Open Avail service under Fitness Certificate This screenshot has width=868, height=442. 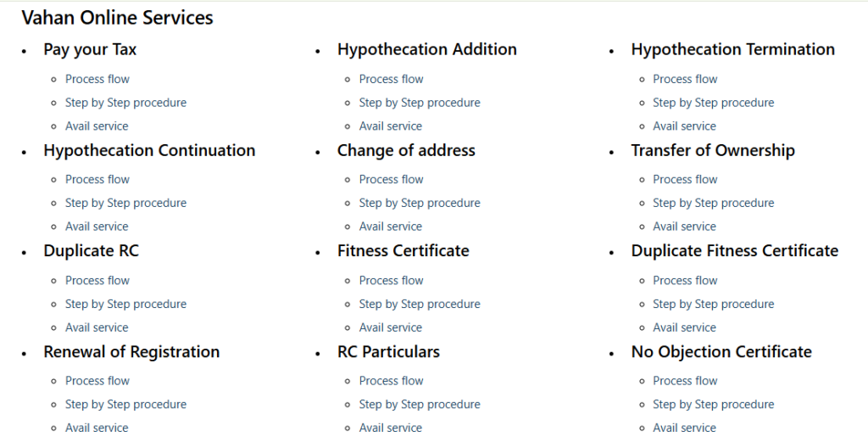pos(391,328)
